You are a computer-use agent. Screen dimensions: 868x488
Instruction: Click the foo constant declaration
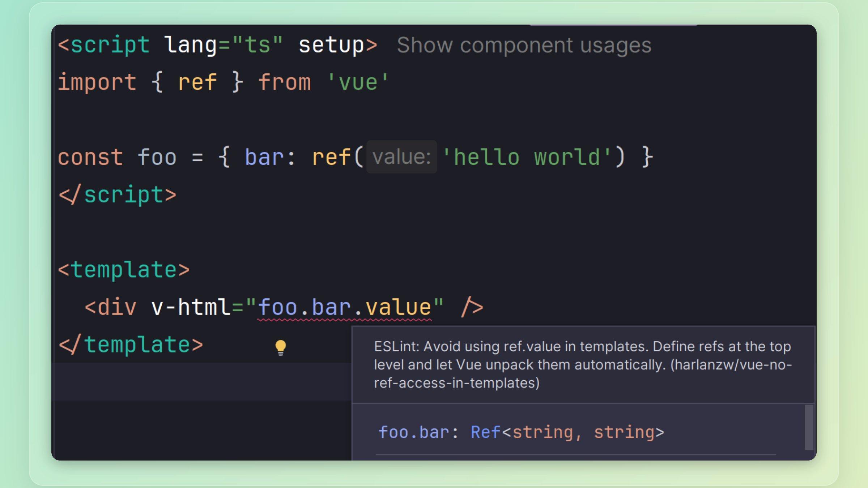(x=157, y=157)
